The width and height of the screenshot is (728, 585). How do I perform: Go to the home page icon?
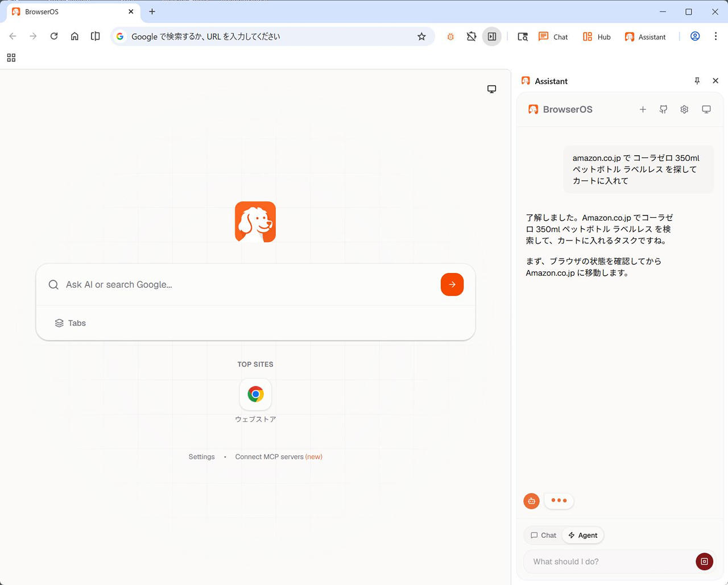coord(75,36)
